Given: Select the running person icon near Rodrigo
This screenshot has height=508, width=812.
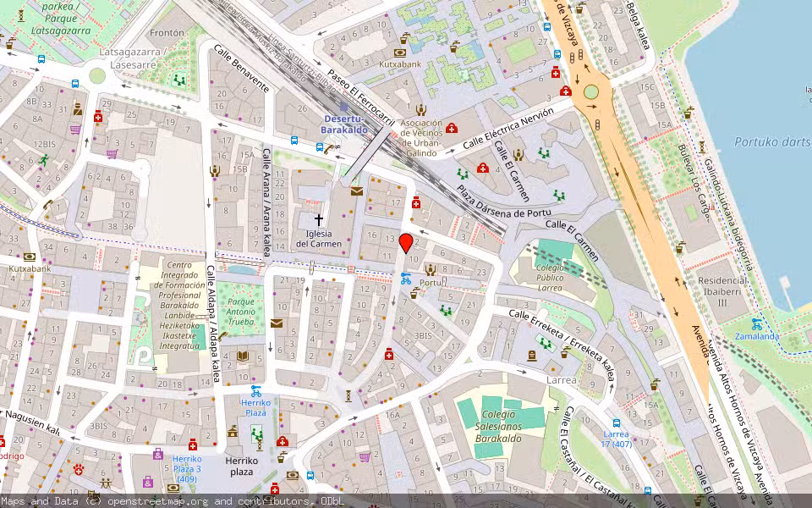Looking at the screenshot, I should pyautogui.click(x=44, y=161).
